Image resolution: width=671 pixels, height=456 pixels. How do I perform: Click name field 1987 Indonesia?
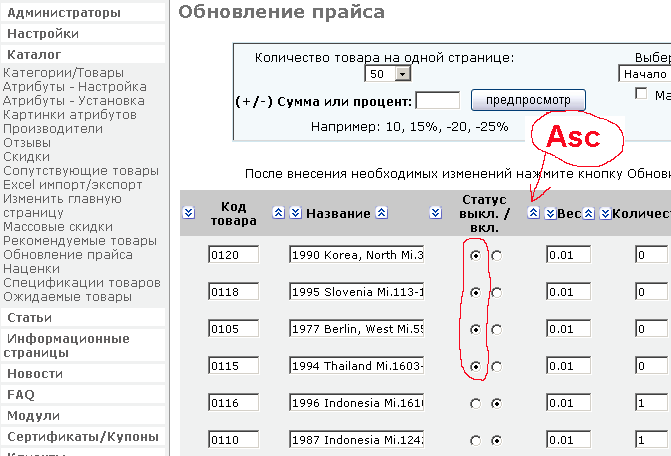click(356, 440)
